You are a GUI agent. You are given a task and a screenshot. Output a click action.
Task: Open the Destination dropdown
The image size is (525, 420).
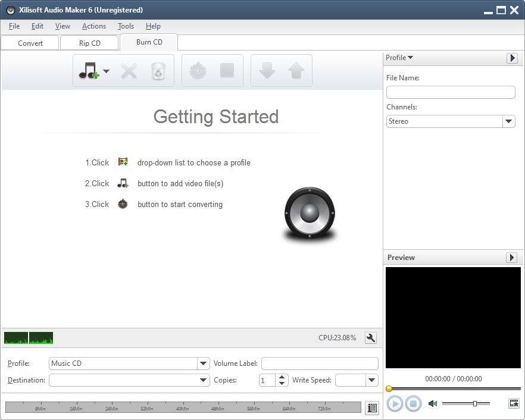tap(203, 380)
